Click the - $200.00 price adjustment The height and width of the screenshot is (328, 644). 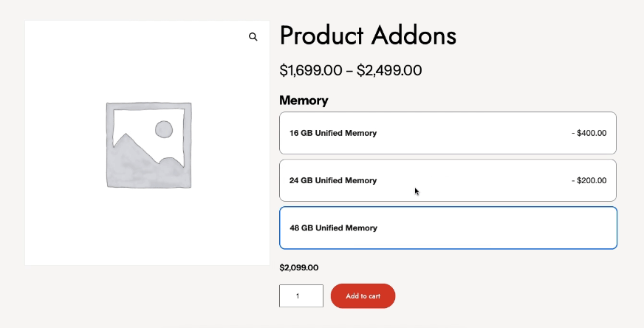click(x=589, y=181)
